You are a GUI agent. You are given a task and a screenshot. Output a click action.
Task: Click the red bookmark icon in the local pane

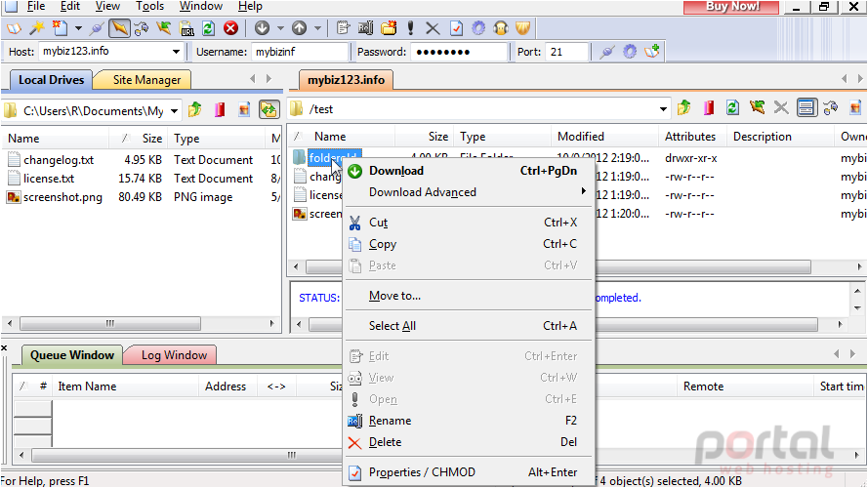pyautogui.click(x=220, y=109)
